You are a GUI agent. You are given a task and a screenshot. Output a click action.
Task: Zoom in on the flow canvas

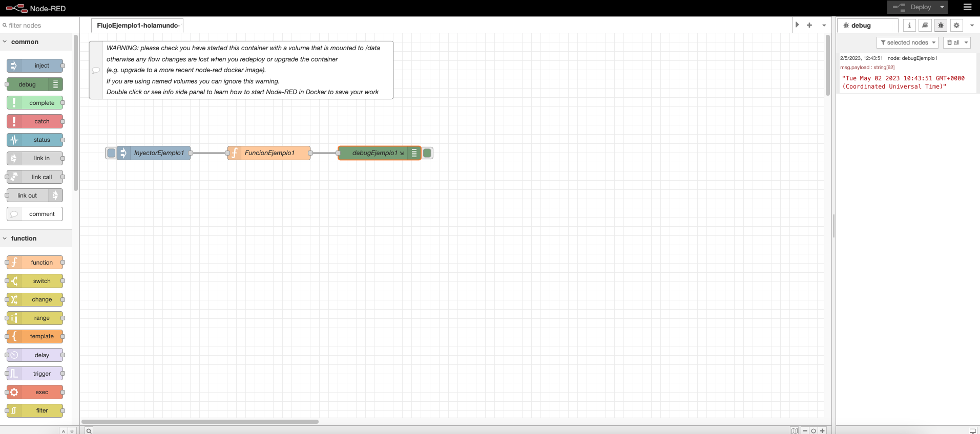coord(822,430)
